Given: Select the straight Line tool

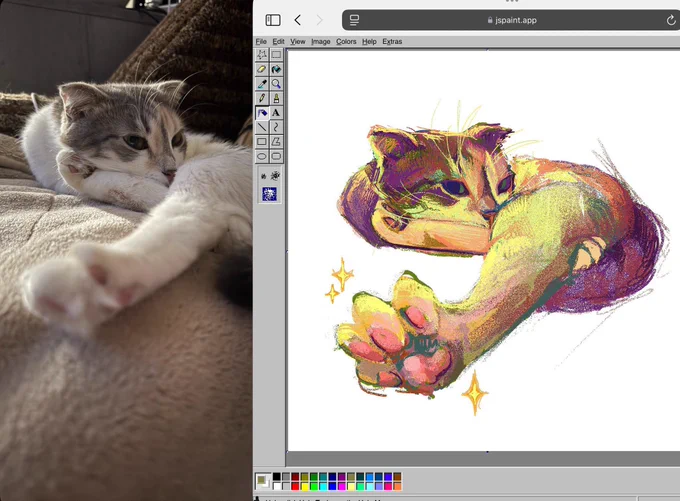Looking at the screenshot, I should tap(262, 128).
